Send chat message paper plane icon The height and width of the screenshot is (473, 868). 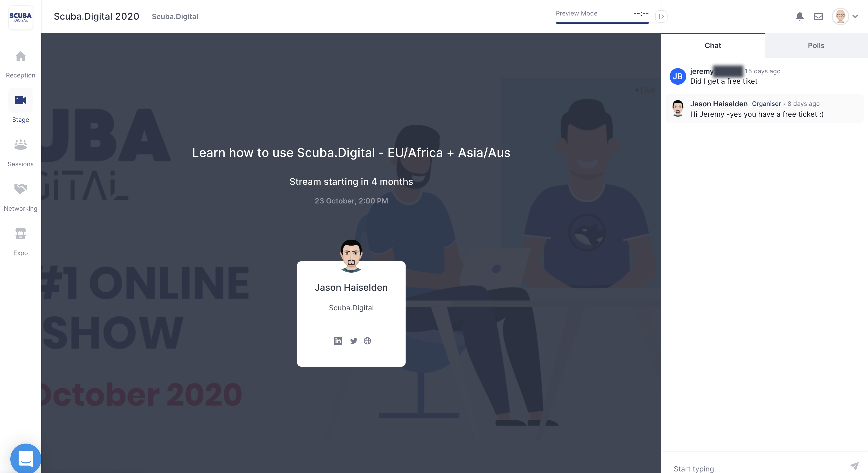point(854,466)
